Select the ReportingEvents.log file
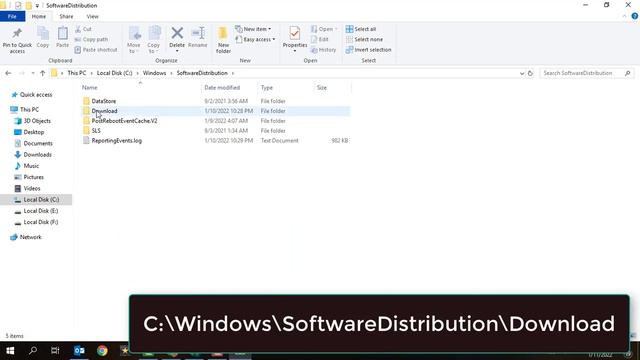640x360 pixels. click(x=117, y=140)
